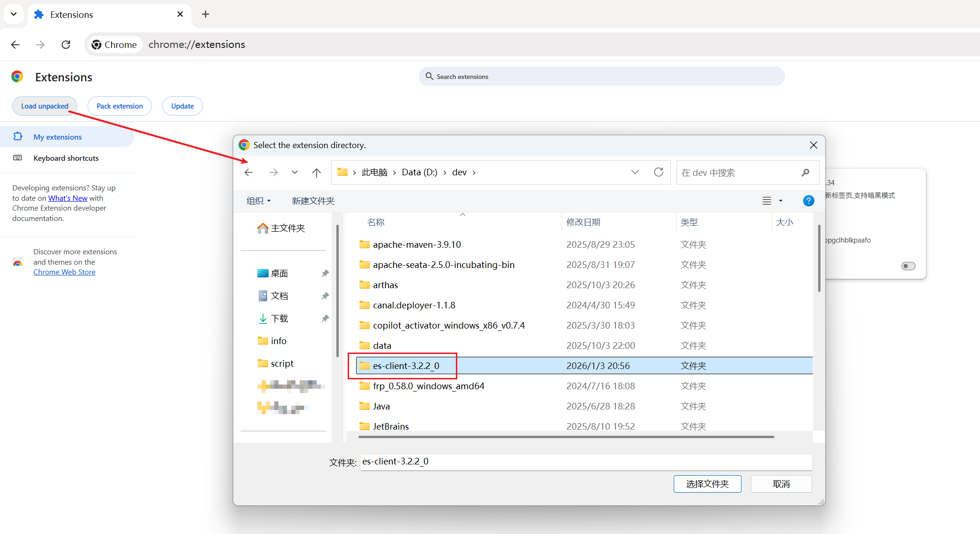The width and height of the screenshot is (980, 534).
Task: Reload the Chrome extensions page
Action: [x=66, y=45]
